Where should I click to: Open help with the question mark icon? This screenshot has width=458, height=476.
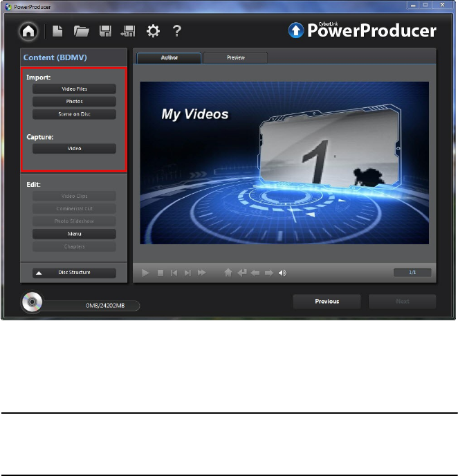click(176, 31)
